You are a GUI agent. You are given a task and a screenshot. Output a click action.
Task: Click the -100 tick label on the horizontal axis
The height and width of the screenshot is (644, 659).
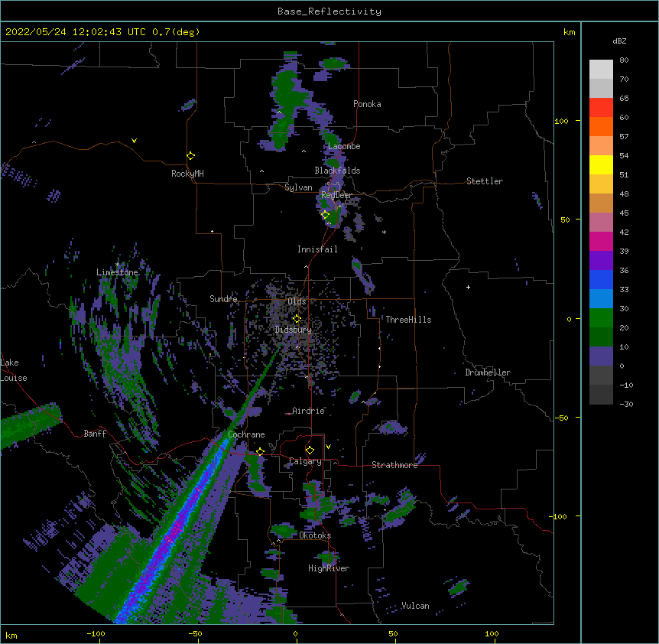tap(96, 633)
